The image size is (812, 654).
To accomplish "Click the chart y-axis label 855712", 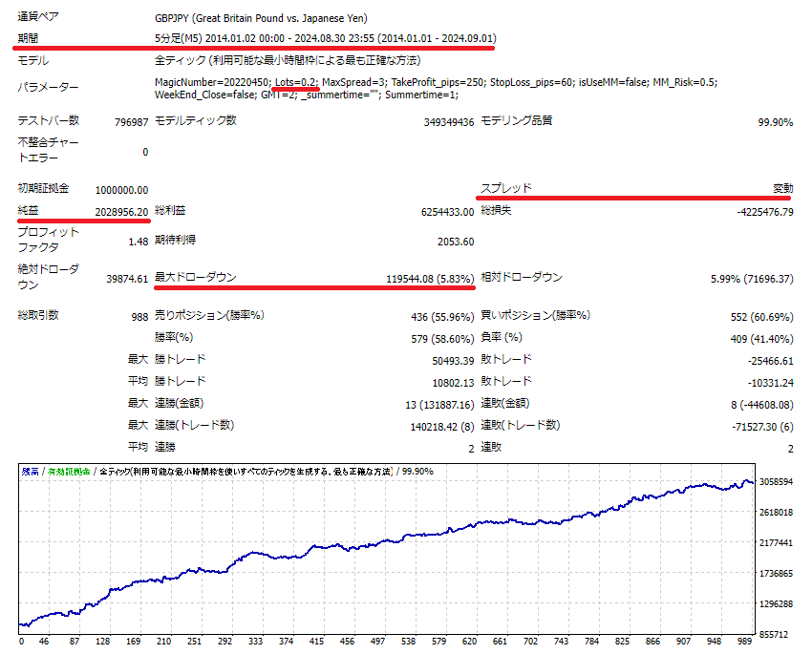I will [774, 634].
